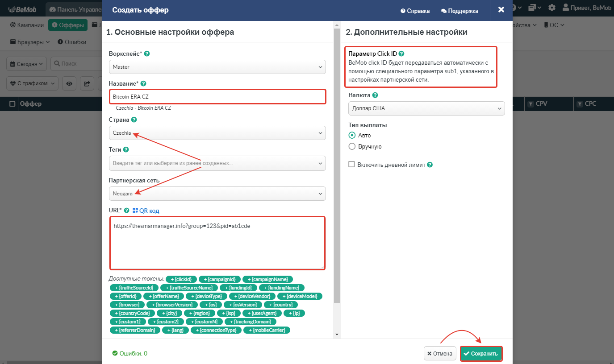Add the {lang} token
614x364 pixels.
[175, 330]
